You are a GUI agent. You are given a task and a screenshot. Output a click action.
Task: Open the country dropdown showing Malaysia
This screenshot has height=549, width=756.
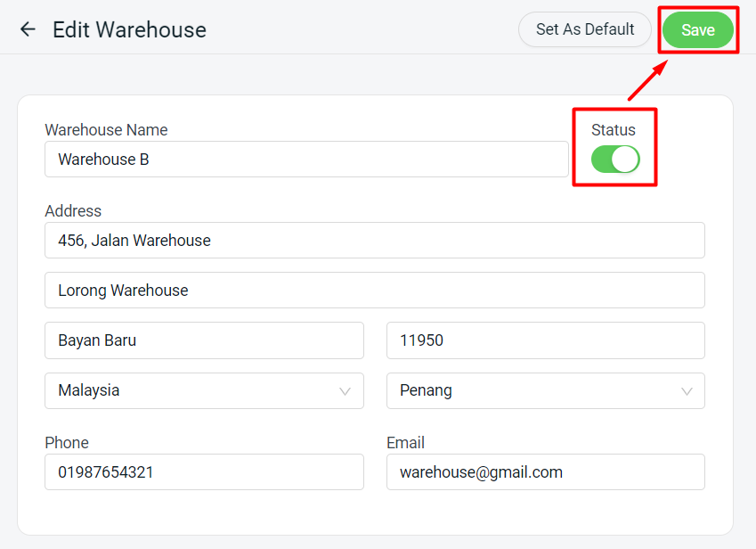(x=203, y=390)
